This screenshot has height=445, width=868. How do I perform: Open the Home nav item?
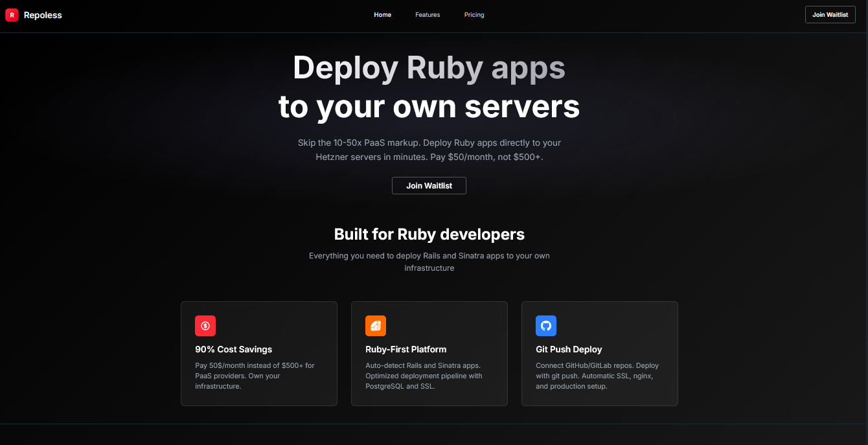(383, 15)
